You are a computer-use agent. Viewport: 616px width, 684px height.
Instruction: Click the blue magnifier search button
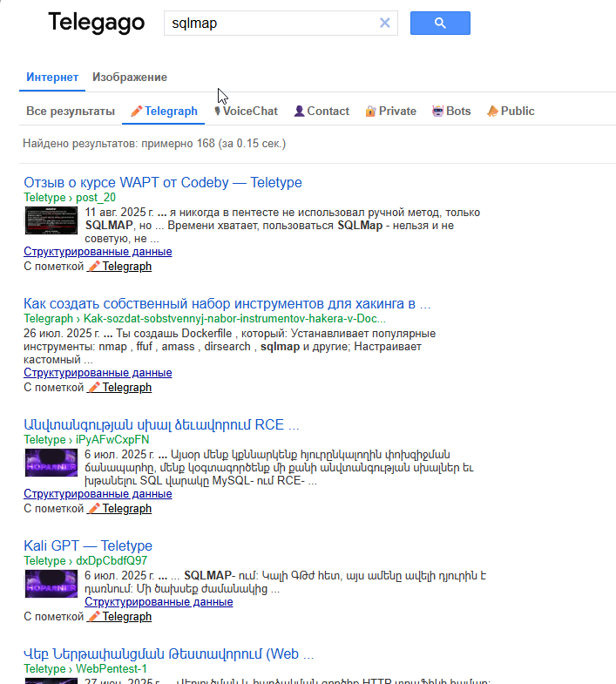click(440, 24)
